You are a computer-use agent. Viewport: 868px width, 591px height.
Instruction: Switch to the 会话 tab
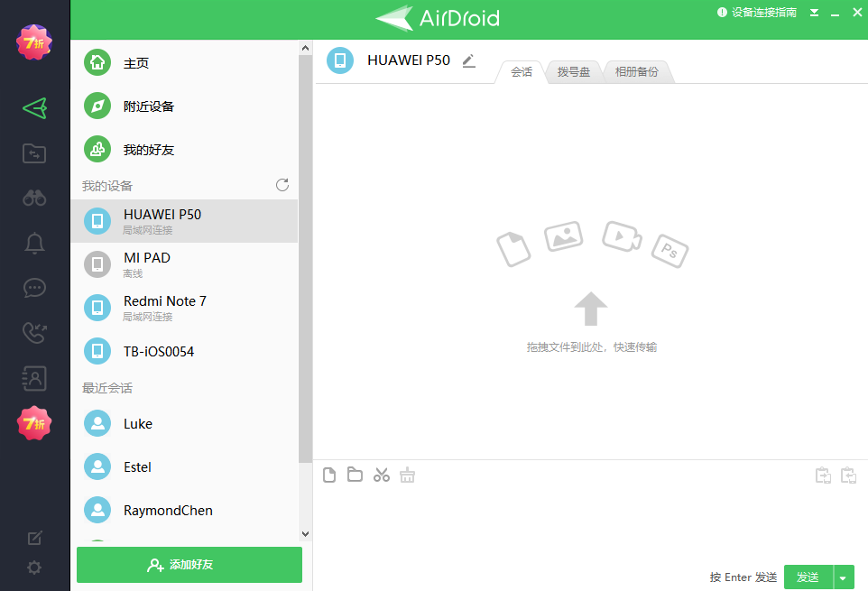tap(521, 72)
